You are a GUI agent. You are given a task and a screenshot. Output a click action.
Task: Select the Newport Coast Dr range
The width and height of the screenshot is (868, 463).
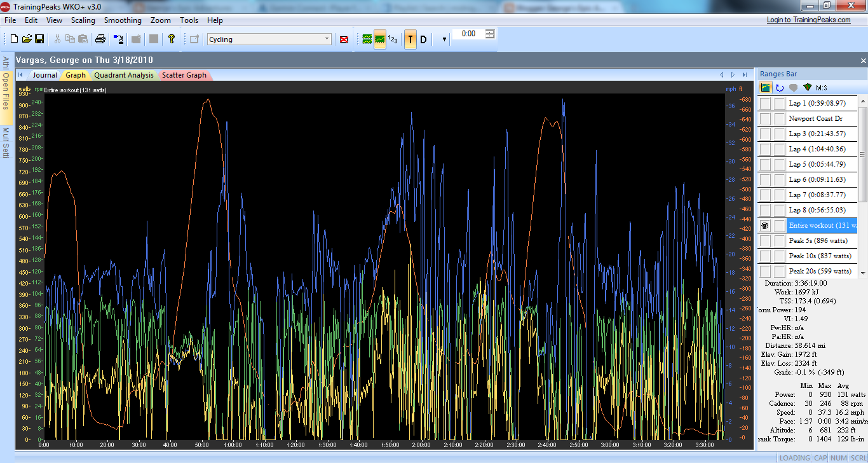tap(815, 119)
